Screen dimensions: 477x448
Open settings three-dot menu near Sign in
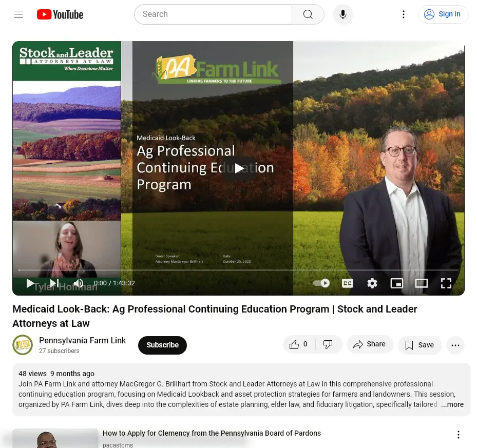(404, 14)
